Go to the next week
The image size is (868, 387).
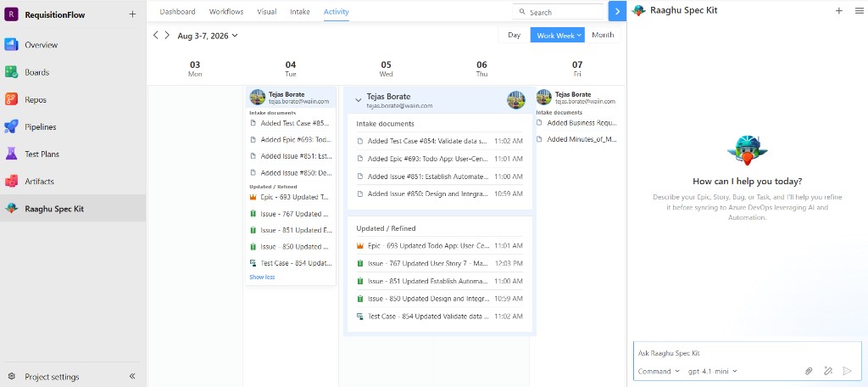point(167,36)
